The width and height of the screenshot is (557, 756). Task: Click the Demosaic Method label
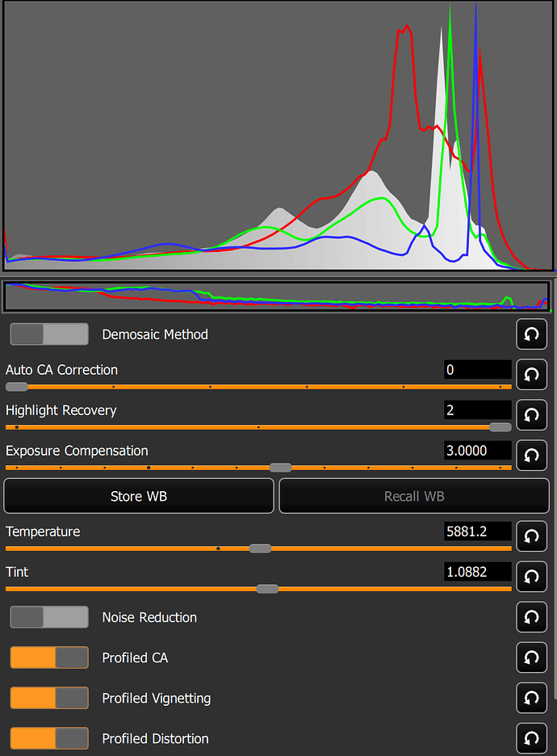click(x=155, y=334)
